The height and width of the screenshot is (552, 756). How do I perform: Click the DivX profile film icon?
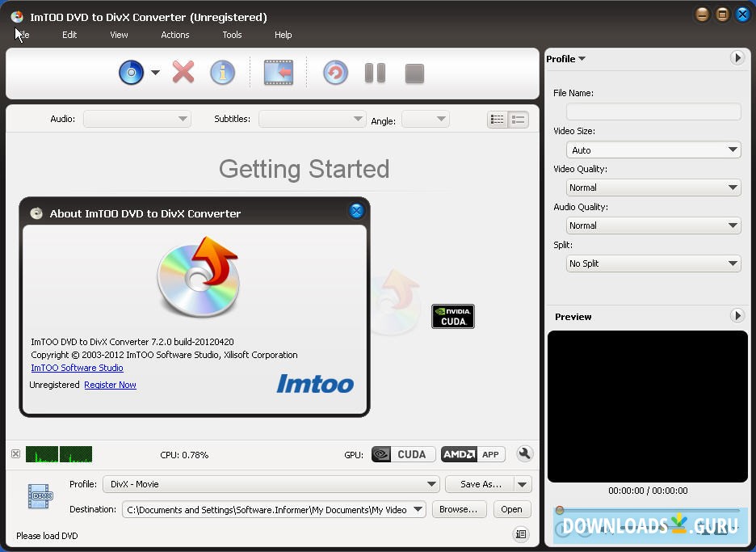[x=40, y=496]
